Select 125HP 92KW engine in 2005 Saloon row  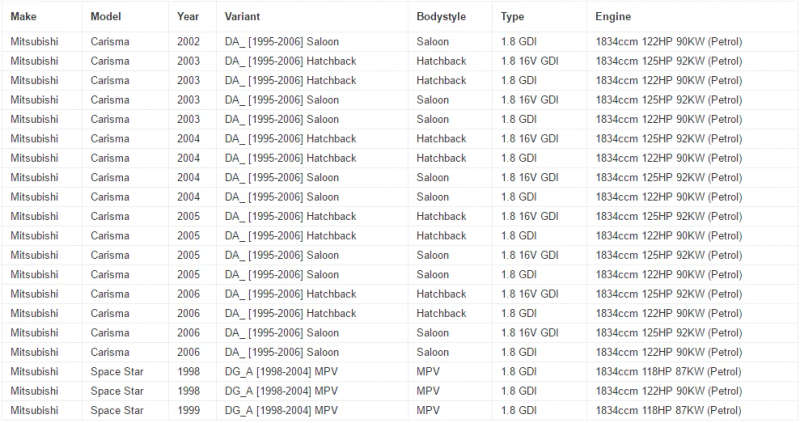click(669, 255)
